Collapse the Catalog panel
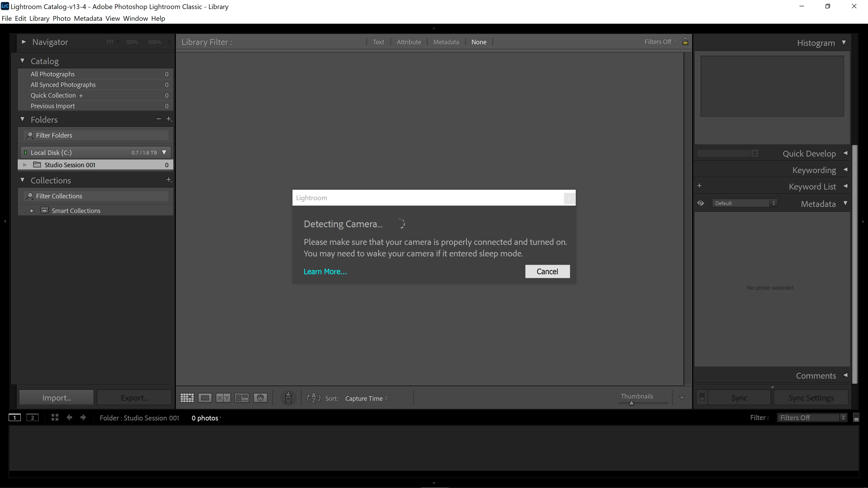 point(23,61)
